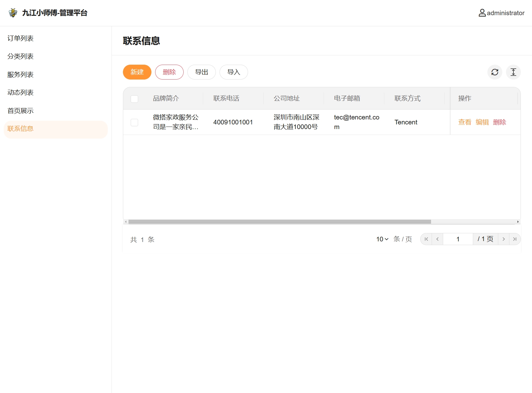532x393 pixels.
Task: Select 首页展示 from the sidebar
Action: click(20, 111)
